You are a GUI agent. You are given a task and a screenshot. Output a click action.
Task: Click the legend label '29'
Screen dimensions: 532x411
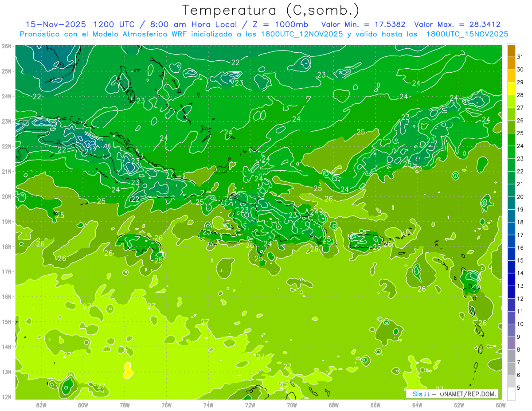(520, 82)
